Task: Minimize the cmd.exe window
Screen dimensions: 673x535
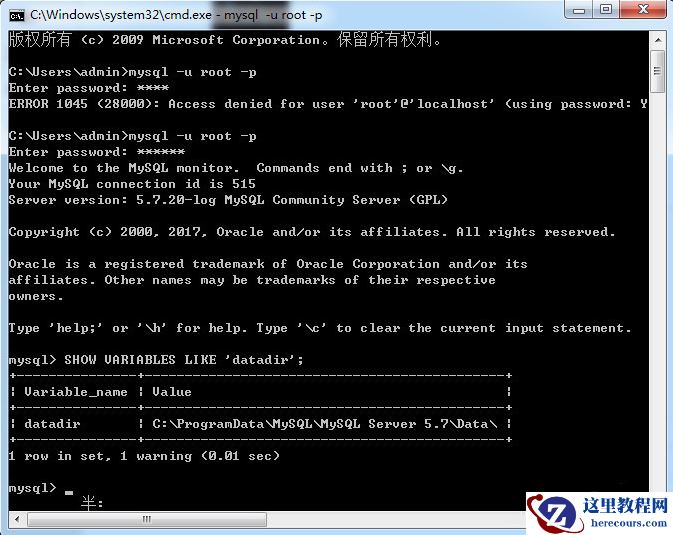Action: point(579,10)
